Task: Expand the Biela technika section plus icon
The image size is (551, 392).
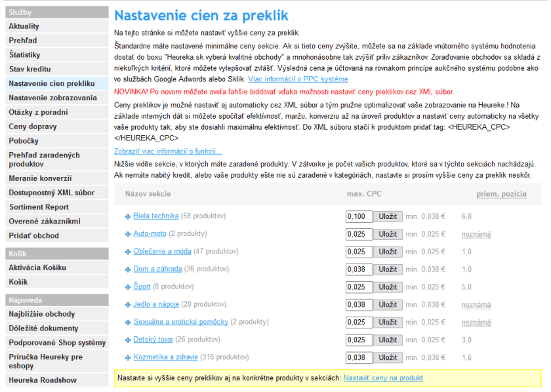Action: pyautogui.click(x=128, y=217)
